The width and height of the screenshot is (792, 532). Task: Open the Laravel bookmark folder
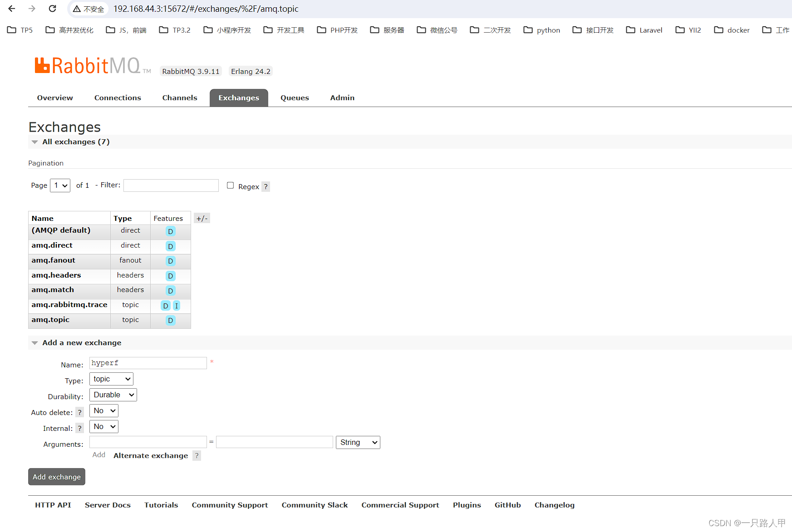click(644, 30)
